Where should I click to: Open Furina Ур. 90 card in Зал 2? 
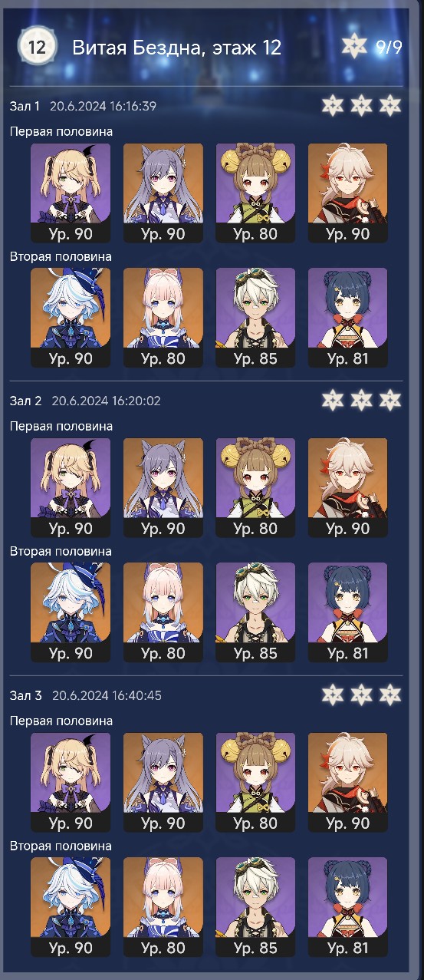click(x=71, y=612)
